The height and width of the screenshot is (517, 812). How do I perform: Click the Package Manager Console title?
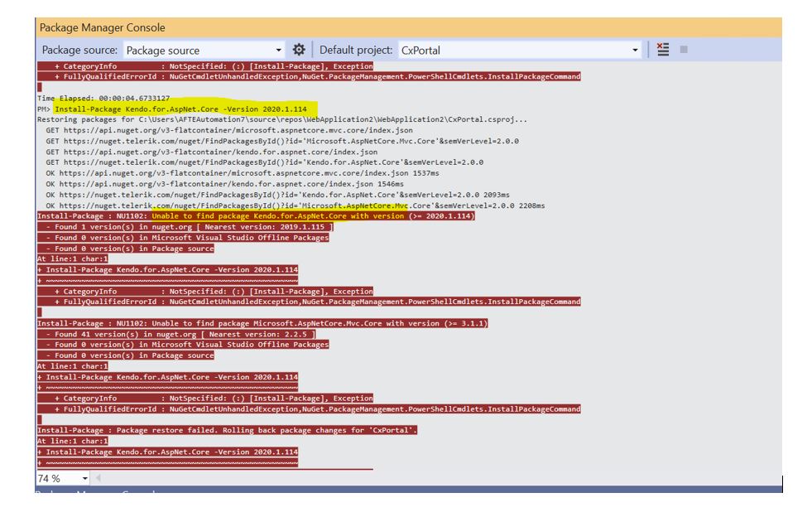coord(103,27)
